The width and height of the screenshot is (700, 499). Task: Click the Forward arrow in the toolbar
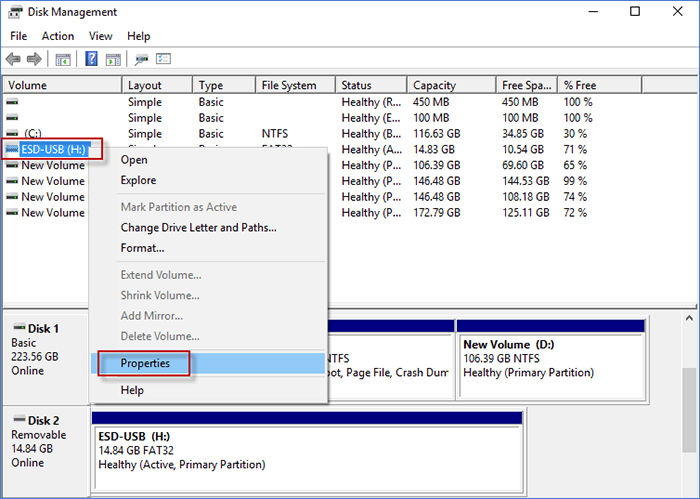(33, 59)
